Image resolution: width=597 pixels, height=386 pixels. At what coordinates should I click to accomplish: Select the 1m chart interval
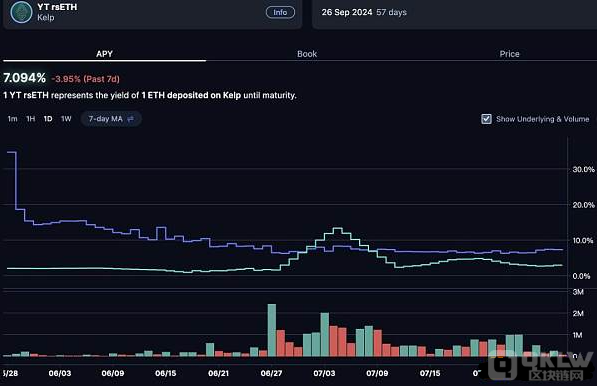point(13,119)
